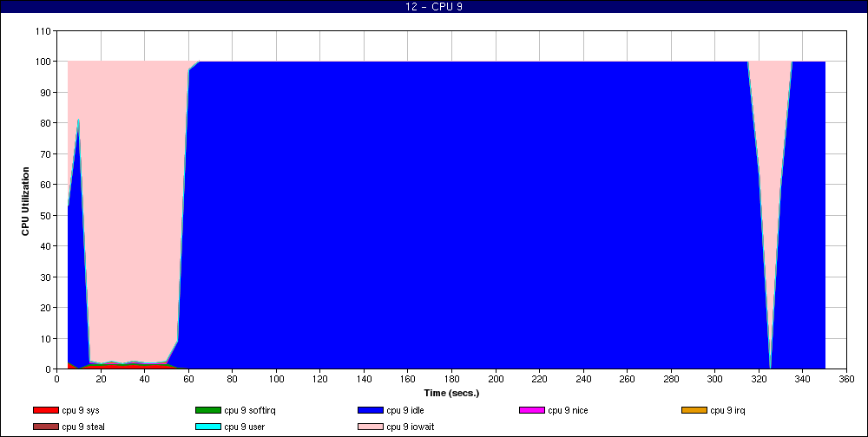868x437 pixels.
Task: Click the blue cpu 9 idle legend swatch
Action: [x=371, y=410]
